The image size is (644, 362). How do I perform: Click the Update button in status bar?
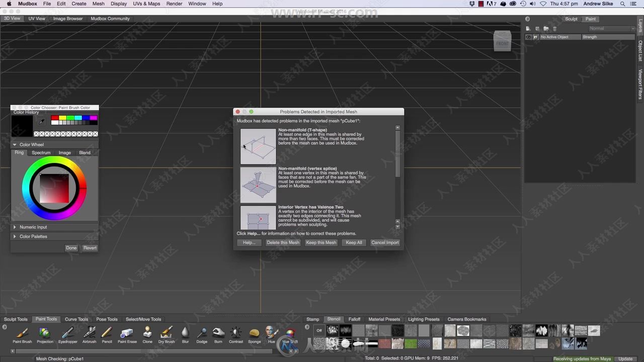(625, 358)
